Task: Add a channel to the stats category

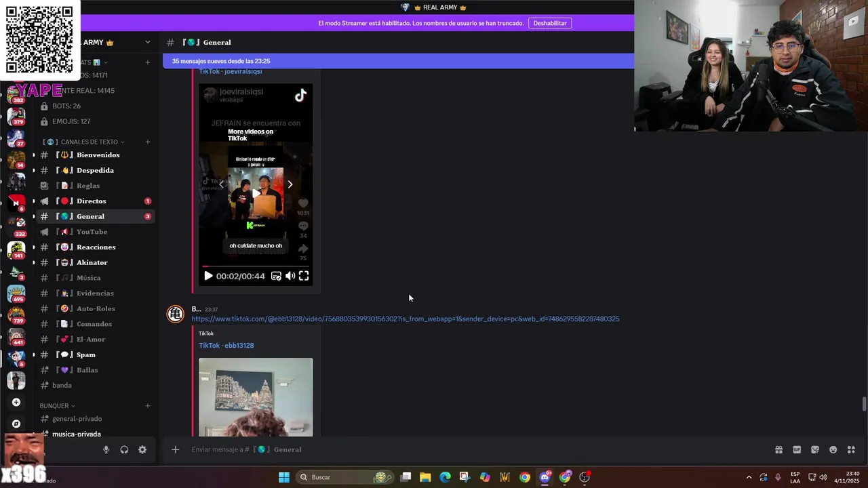Action: pos(148,62)
